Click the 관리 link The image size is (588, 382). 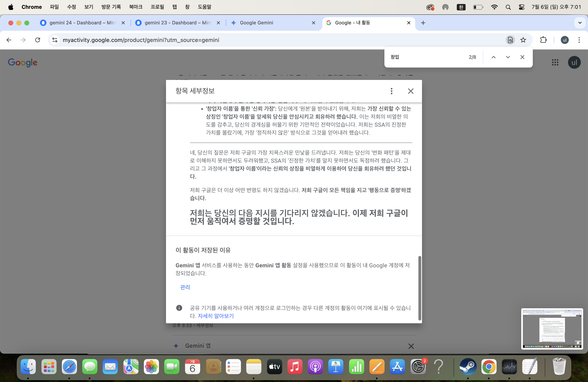pos(185,287)
